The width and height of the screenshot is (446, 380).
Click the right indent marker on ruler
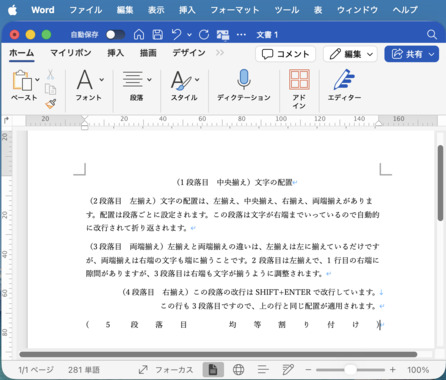(x=378, y=124)
